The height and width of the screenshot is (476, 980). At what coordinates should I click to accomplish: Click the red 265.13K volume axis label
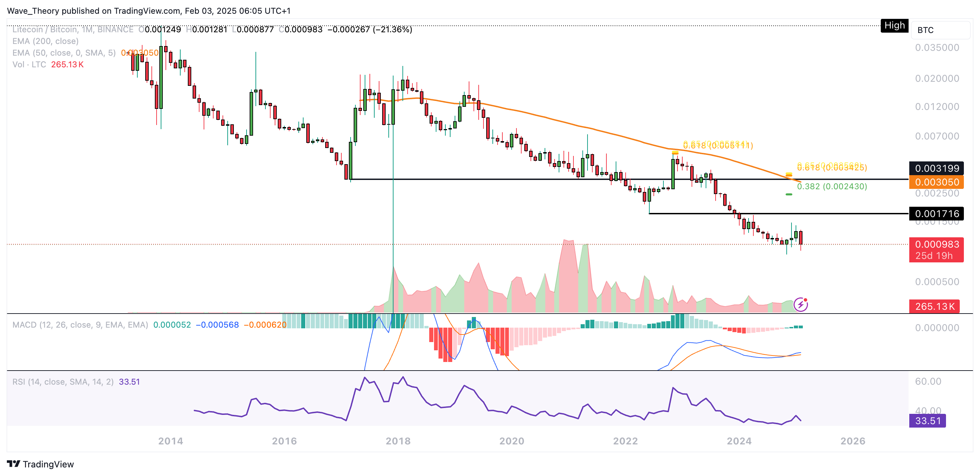click(934, 306)
